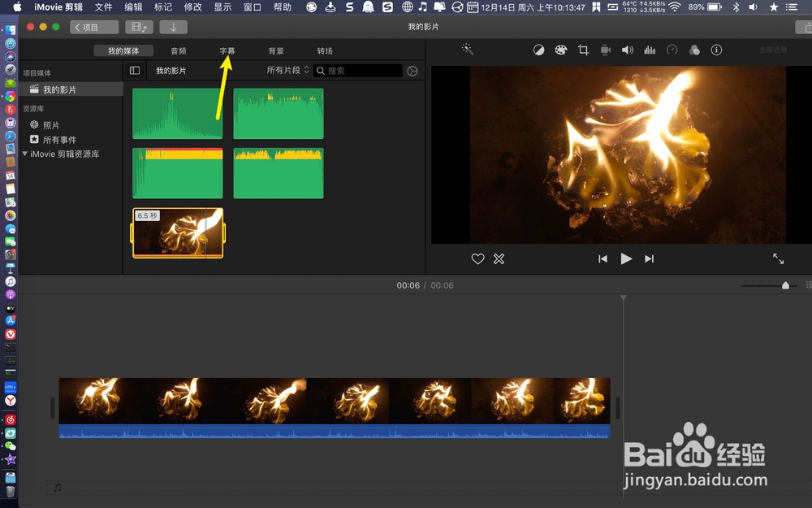Open the Mark menu
This screenshot has height=508, width=812.
[163, 7]
